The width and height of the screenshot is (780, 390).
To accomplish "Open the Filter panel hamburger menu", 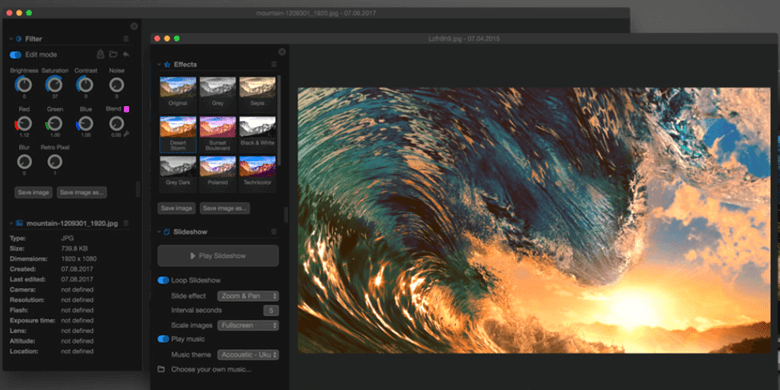I will pyautogui.click(x=126, y=39).
